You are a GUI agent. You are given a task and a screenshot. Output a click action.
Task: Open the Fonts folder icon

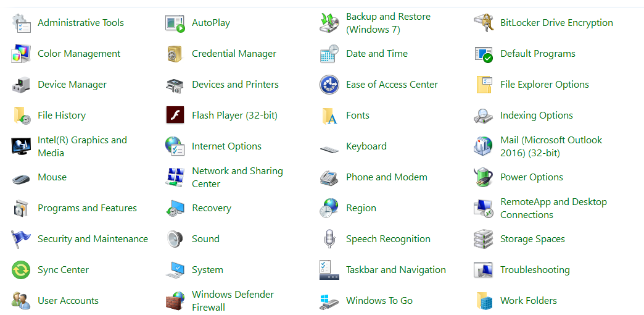(329, 115)
